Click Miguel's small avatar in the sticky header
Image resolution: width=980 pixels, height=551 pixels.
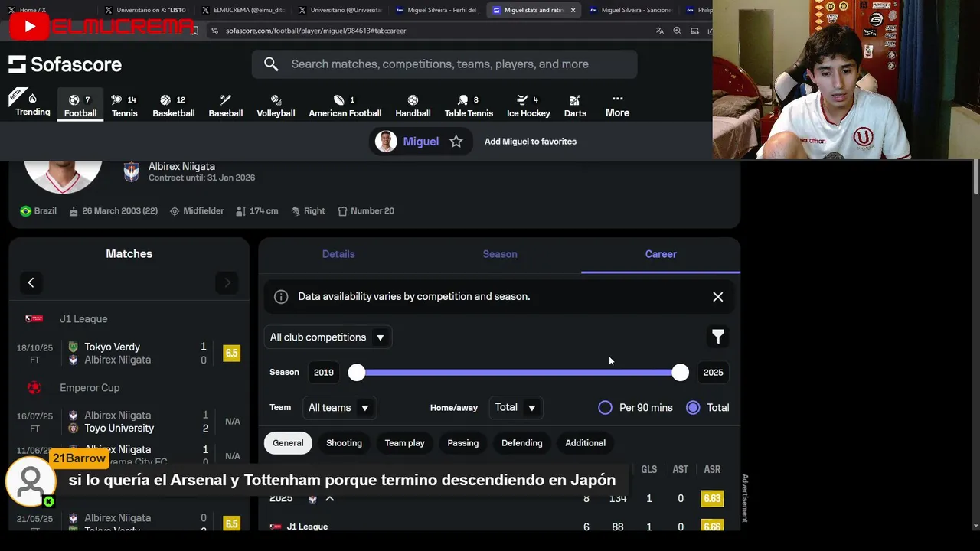click(x=386, y=142)
